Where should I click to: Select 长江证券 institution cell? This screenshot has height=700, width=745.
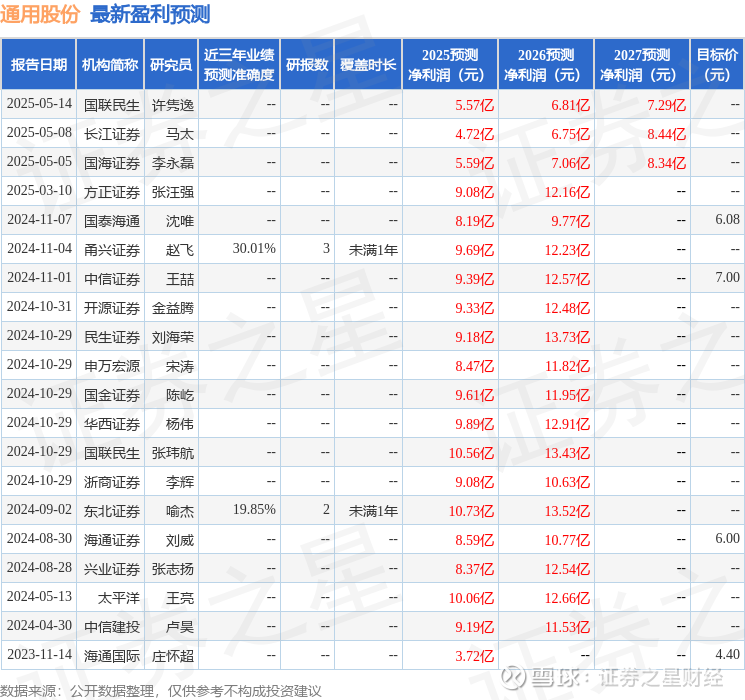click(x=112, y=134)
